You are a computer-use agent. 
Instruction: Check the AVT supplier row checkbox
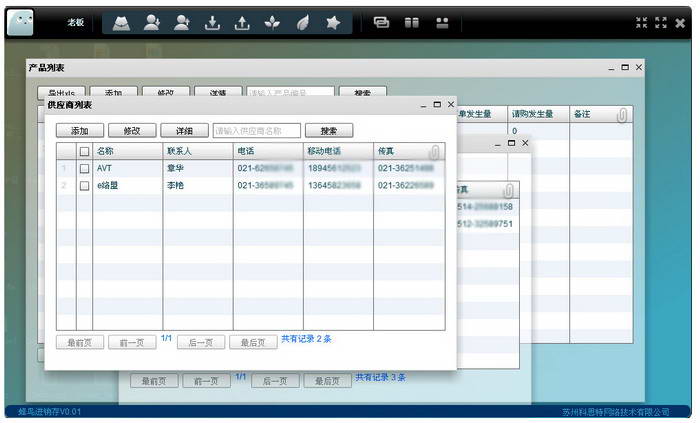coord(84,169)
